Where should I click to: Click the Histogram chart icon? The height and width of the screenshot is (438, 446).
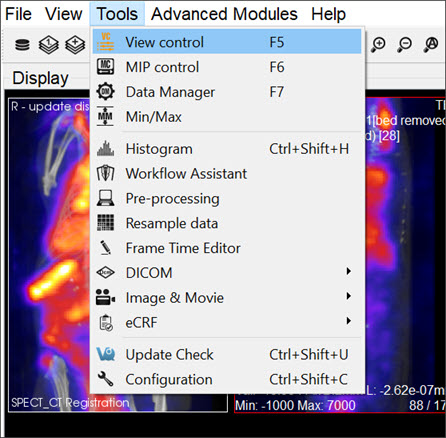[x=105, y=148]
